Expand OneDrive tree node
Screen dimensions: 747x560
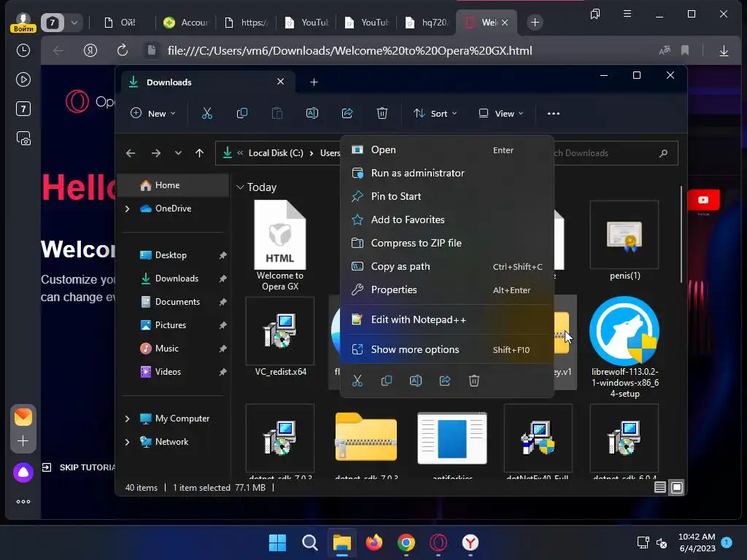pos(127,209)
